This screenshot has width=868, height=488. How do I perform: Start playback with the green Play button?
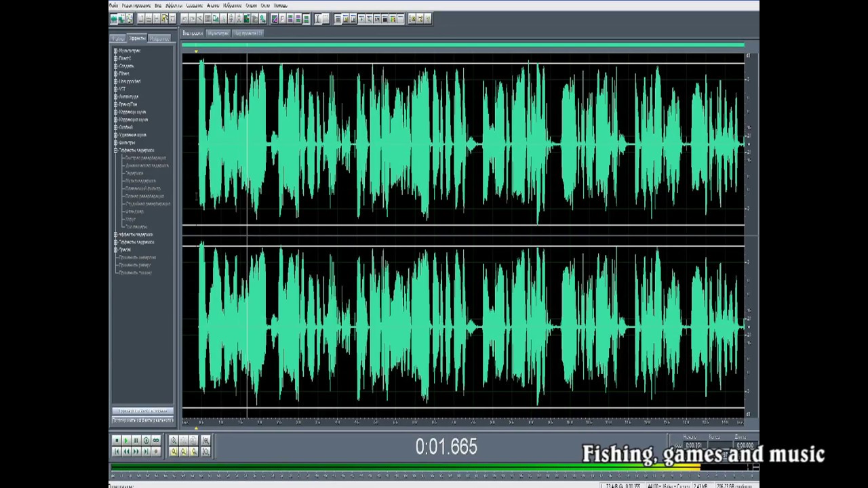tap(126, 441)
